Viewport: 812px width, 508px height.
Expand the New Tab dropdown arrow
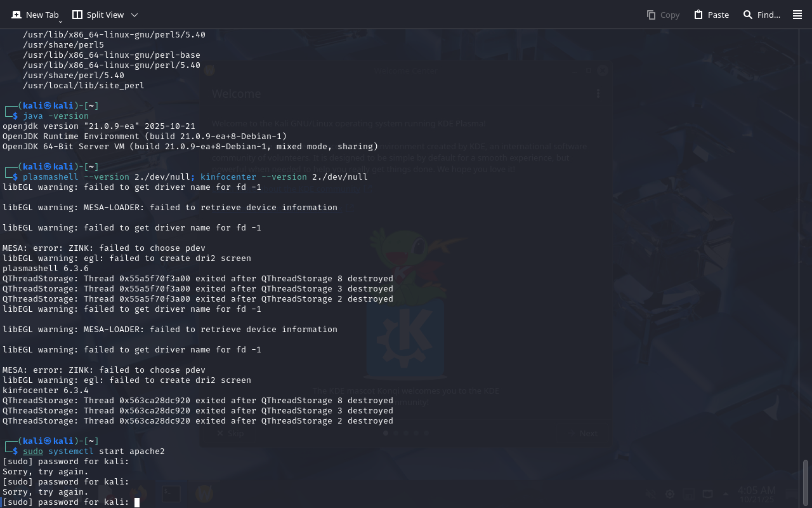[60, 22]
